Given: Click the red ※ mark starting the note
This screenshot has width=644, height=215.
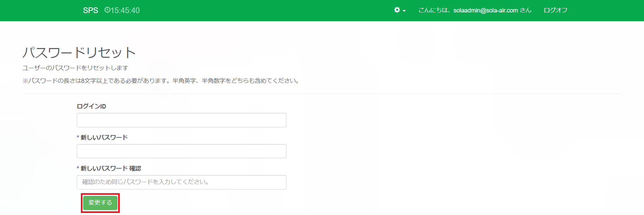Looking at the screenshot, I should point(25,81).
